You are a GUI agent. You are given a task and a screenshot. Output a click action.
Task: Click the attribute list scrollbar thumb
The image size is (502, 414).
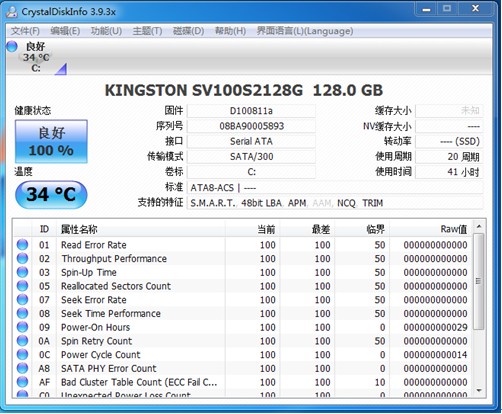[x=479, y=282]
